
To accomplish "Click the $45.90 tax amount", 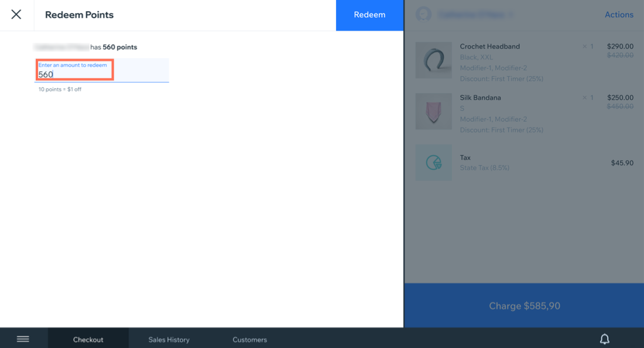I will (622, 163).
